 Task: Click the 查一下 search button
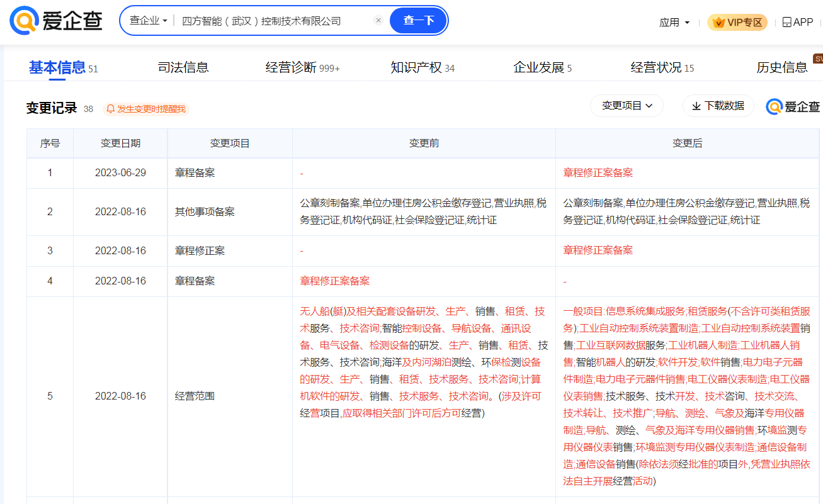point(418,21)
